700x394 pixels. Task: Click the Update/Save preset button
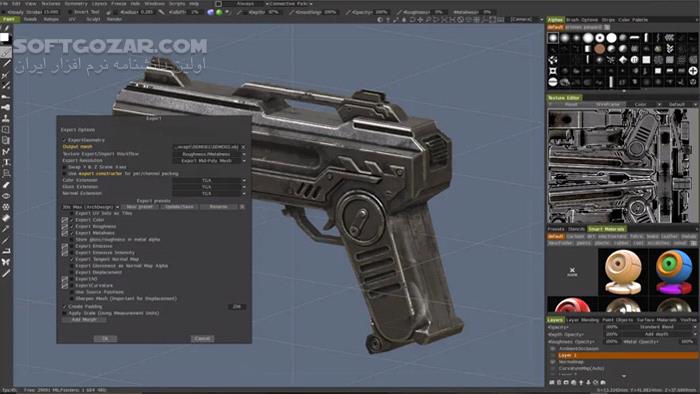point(179,207)
